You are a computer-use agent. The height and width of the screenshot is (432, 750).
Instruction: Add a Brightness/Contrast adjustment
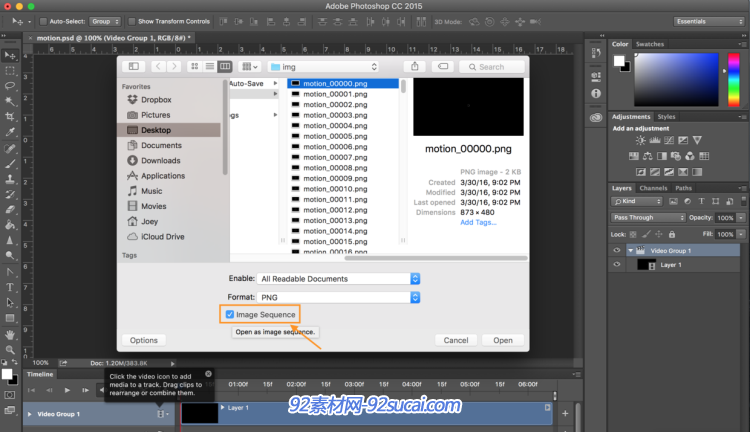coord(640,140)
